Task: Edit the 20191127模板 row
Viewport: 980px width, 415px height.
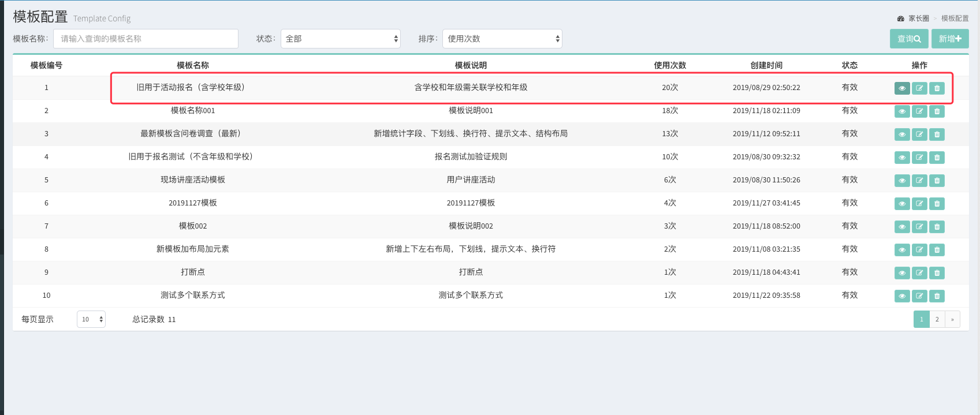Action: click(919, 204)
